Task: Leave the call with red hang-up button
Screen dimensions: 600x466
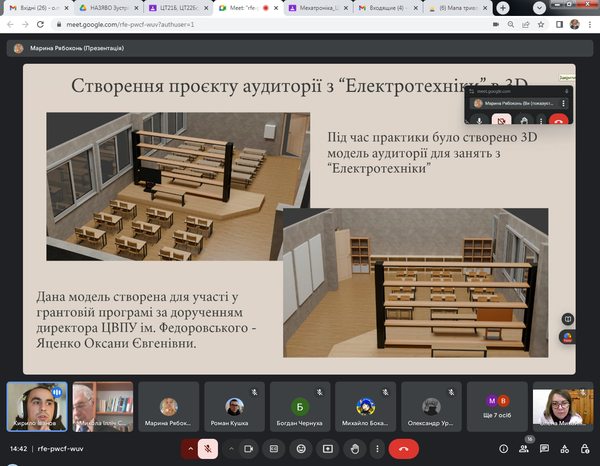Action: coord(403,449)
